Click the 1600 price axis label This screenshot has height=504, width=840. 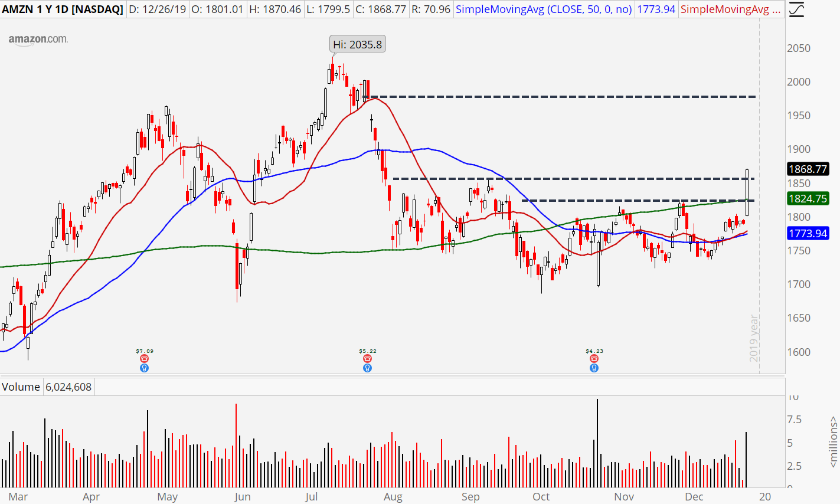(x=799, y=352)
